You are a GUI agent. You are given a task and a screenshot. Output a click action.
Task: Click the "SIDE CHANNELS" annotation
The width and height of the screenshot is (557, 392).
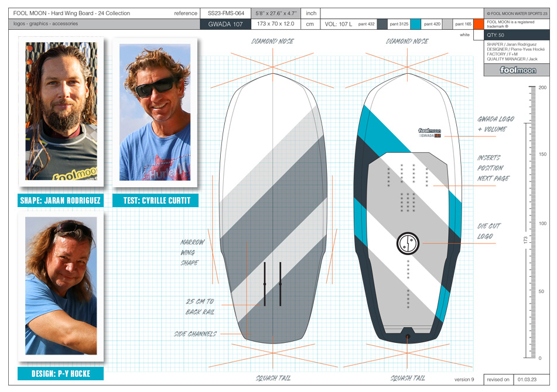pos(195,334)
